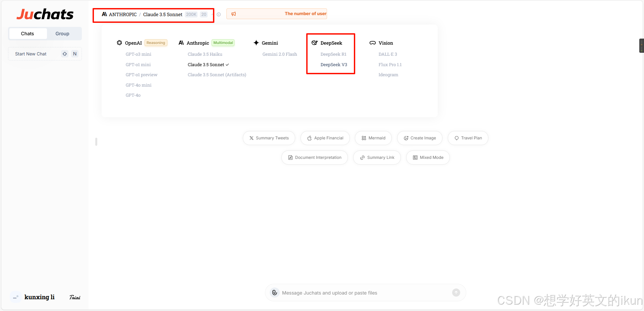Screen dimensions: 644x311
Task: Click the Multimodal tag next to Anthropic
Action: pyautogui.click(x=223, y=43)
